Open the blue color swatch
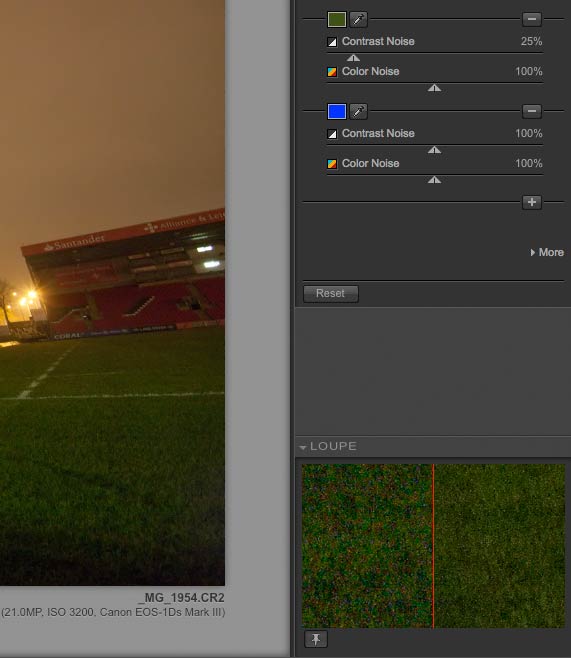 336,111
